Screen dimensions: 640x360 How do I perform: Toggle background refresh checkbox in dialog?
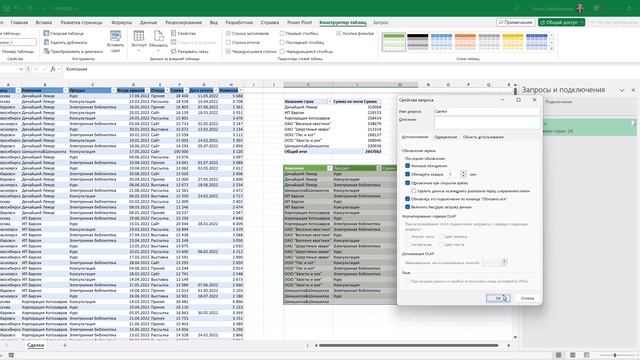point(407,166)
